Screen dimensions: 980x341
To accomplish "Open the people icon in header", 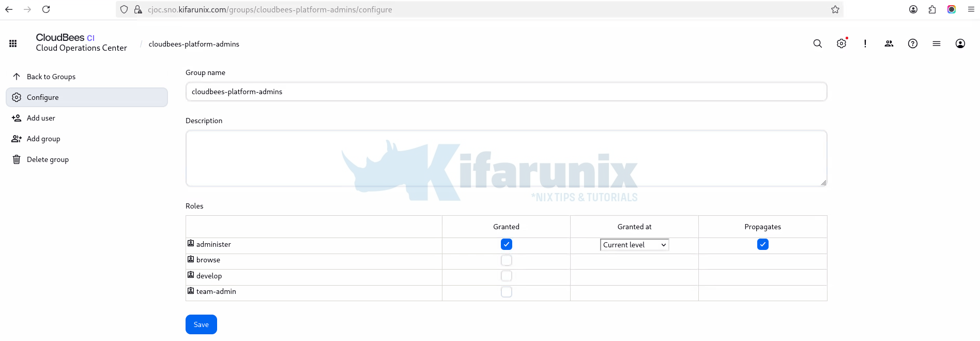I will [x=889, y=43].
